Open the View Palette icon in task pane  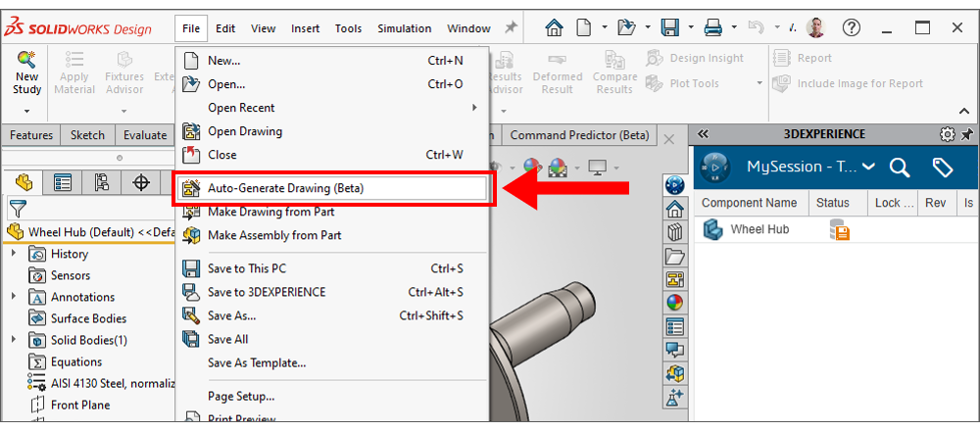pos(675,279)
